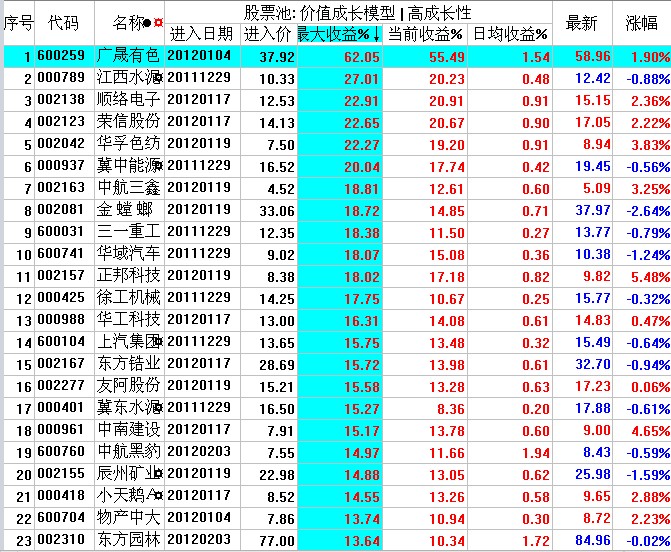
Task: Select stock name 广晟有色
Action: tap(128, 56)
